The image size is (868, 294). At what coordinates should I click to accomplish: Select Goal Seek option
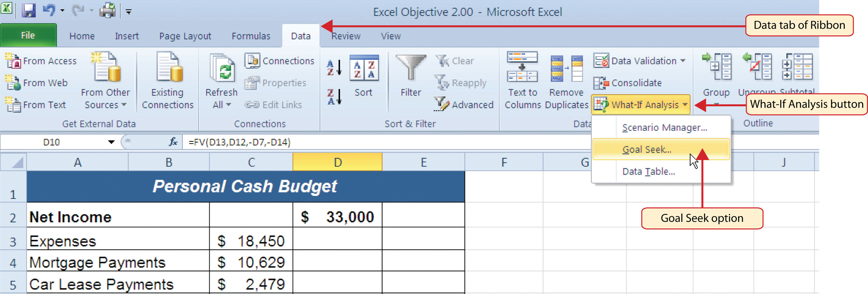tap(661, 149)
